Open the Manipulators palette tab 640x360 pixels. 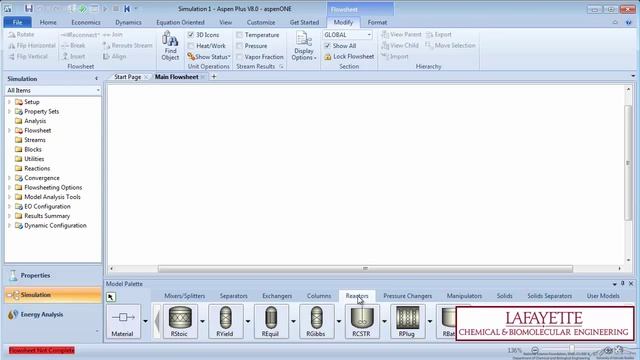(464, 296)
